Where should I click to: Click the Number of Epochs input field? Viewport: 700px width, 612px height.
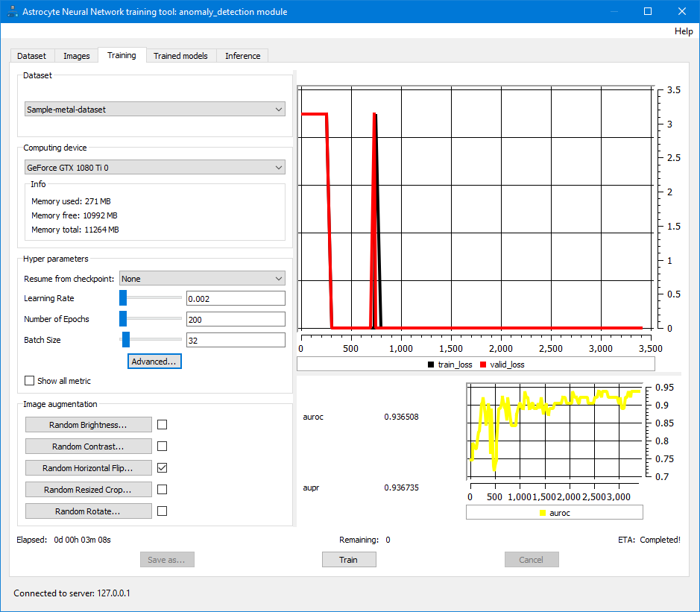(x=236, y=319)
